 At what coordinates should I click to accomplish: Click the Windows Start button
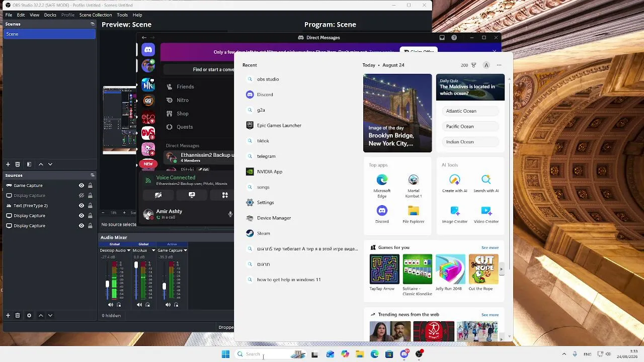tap(225, 354)
